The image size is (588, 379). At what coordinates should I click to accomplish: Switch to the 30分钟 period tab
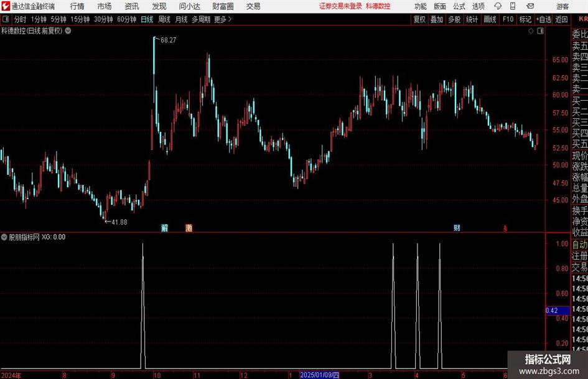(x=103, y=19)
